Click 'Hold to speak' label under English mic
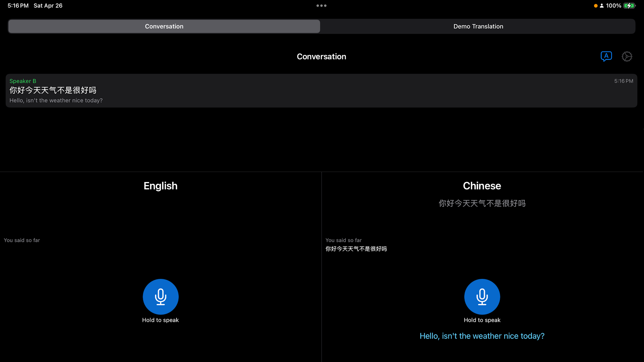The height and width of the screenshot is (362, 644). (x=160, y=320)
